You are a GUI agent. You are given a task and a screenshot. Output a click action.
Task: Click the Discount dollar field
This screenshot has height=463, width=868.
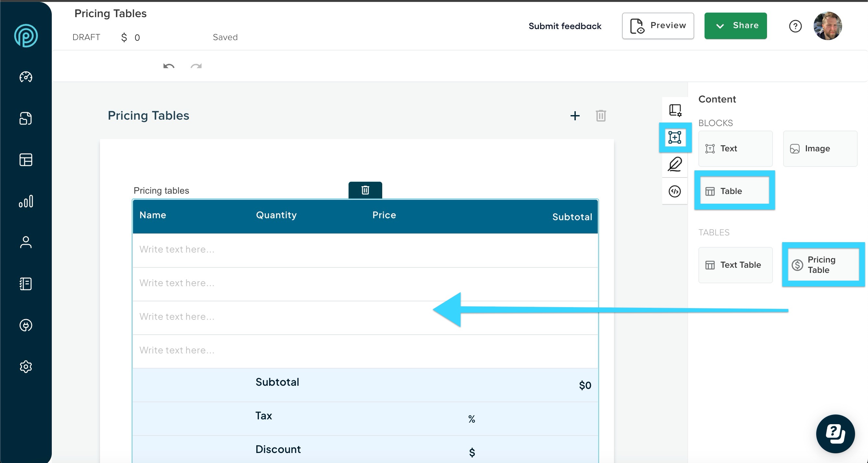[x=472, y=452]
